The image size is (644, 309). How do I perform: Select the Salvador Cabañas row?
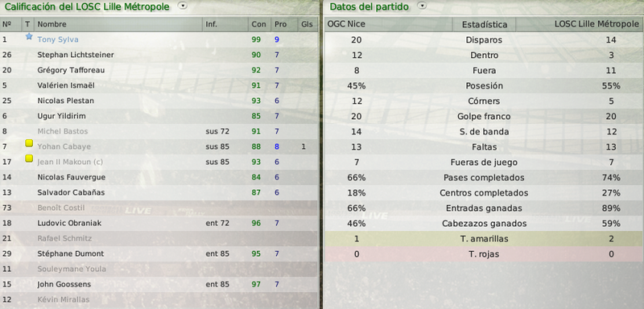(159, 192)
